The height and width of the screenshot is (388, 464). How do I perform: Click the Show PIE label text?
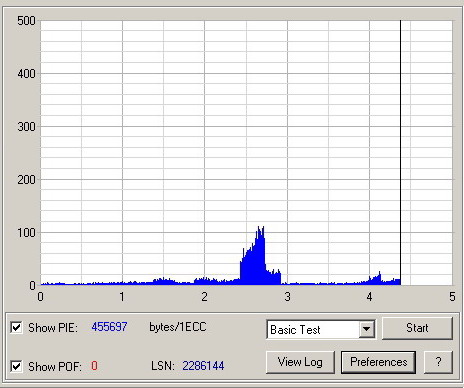pyautogui.click(x=53, y=328)
